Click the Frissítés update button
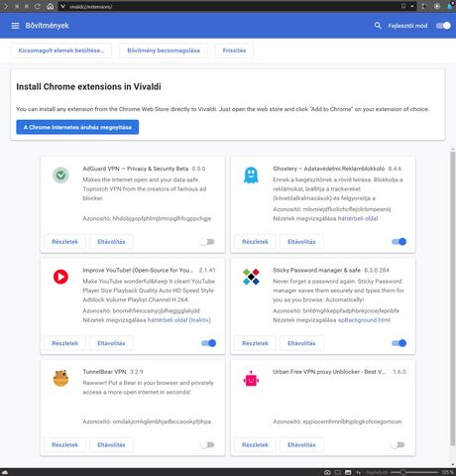 (234, 51)
